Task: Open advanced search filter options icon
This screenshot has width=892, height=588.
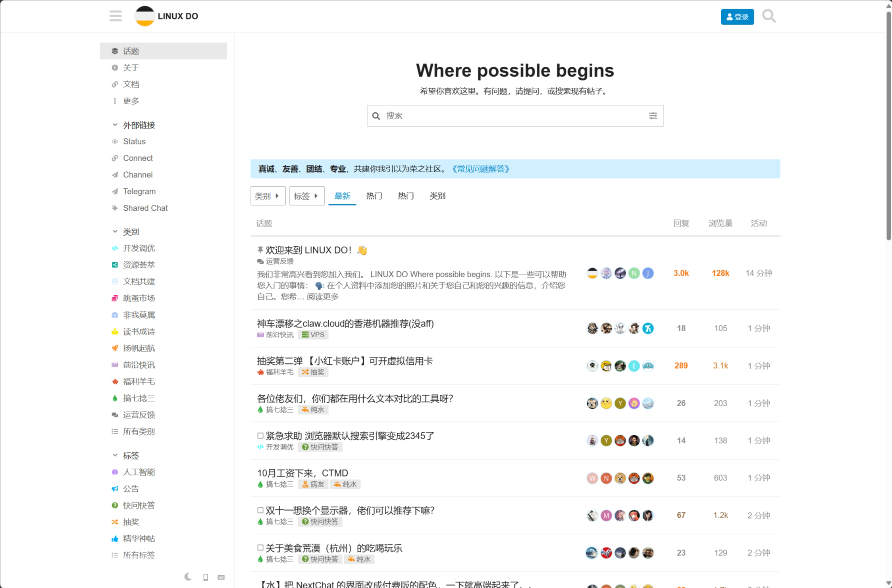Action: click(653, 115)
